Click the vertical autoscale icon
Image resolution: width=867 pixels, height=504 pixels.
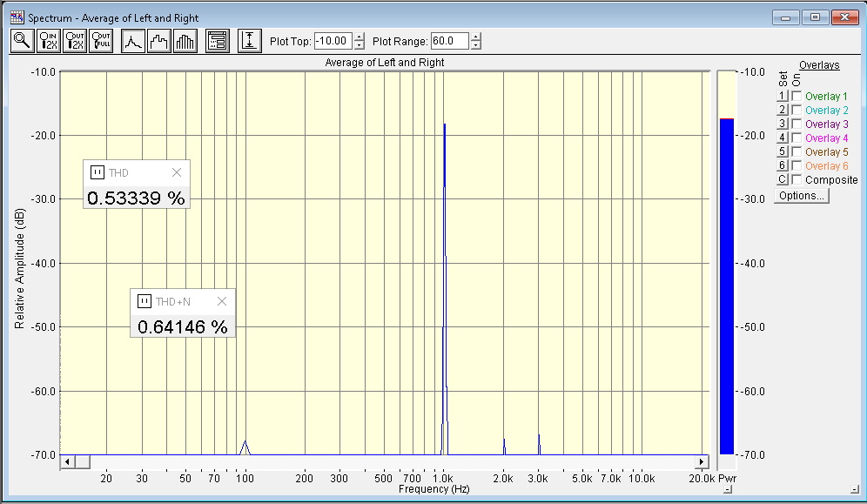click(250, 41)
